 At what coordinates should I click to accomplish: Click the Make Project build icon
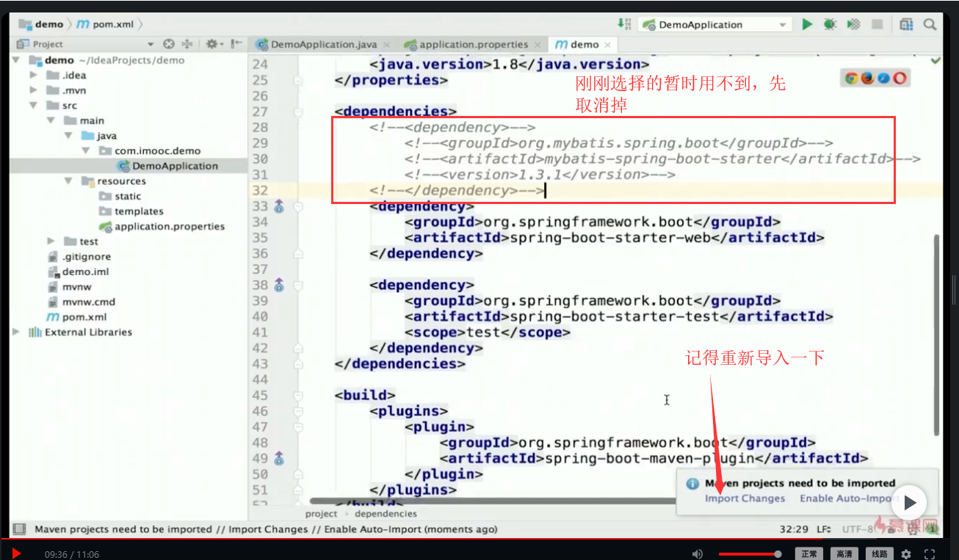pyautogui.click(x=623, y=24)
